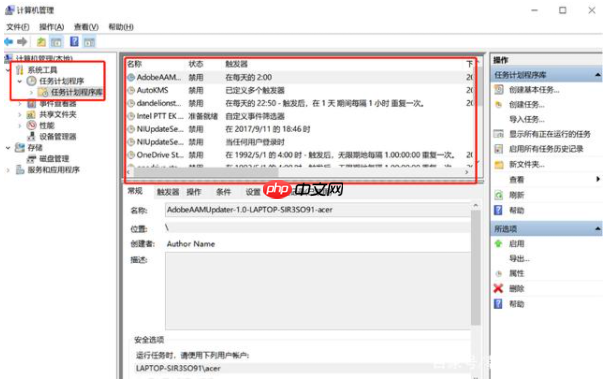Click the Back arrow in the toolbar
This screenshot has height=379, width=606.
tap(9, 42)
